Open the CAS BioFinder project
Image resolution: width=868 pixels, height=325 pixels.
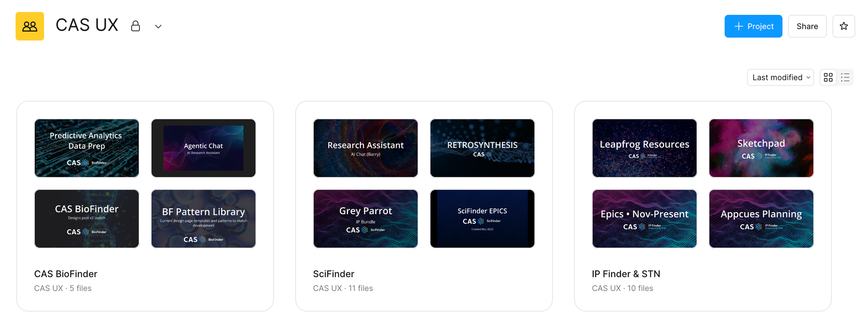66,274
